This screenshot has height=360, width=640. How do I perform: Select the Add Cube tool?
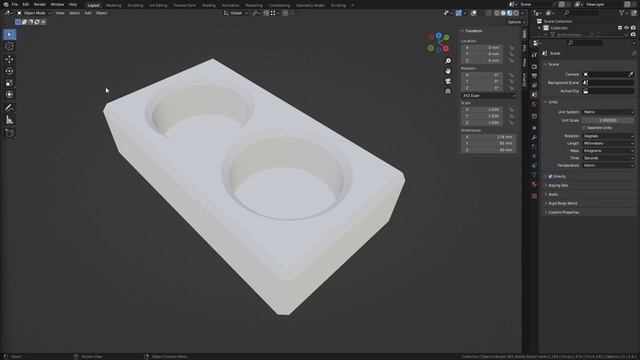pyautogui.click(x=9, y=133)
